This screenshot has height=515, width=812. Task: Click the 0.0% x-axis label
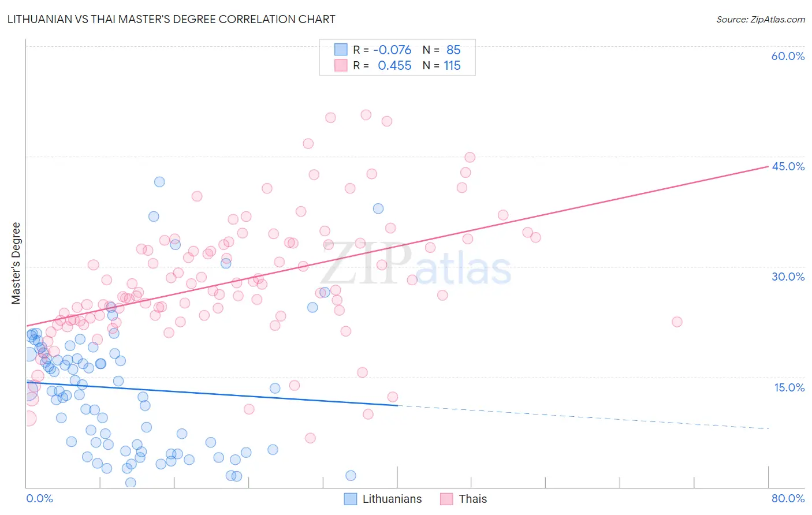(39, 498)
